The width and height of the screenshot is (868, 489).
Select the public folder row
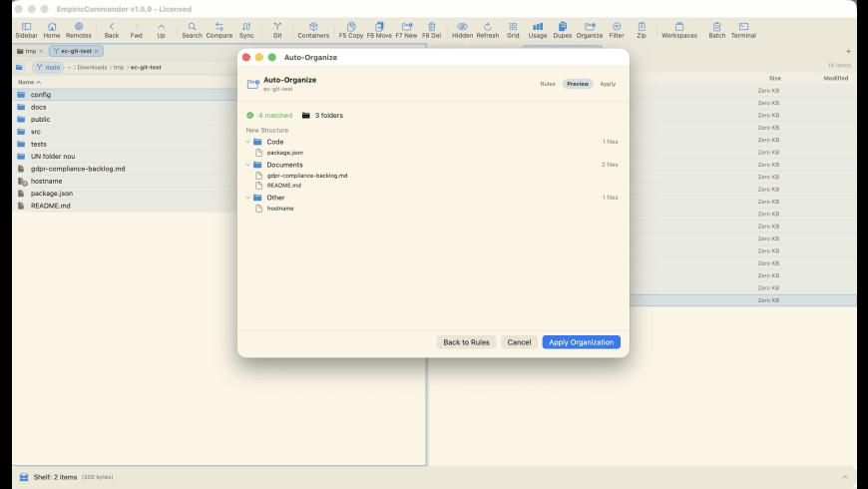click(125, 119)
